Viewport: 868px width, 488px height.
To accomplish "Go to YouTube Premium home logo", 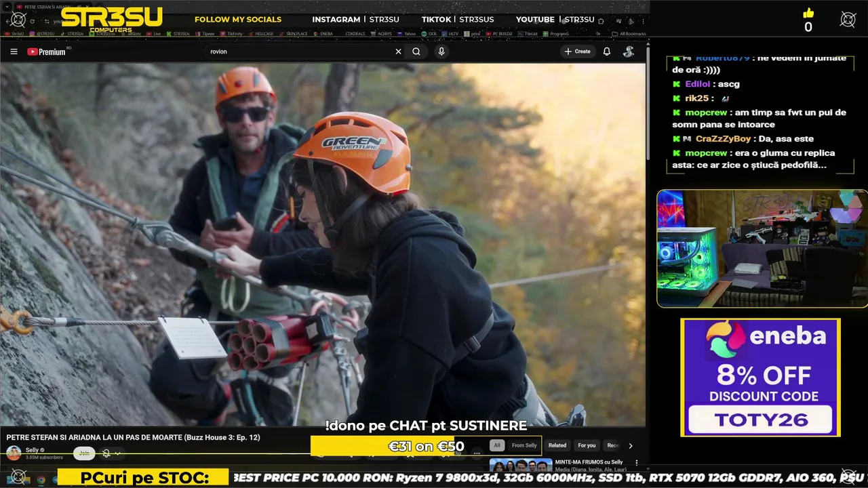I will point(46,52).
